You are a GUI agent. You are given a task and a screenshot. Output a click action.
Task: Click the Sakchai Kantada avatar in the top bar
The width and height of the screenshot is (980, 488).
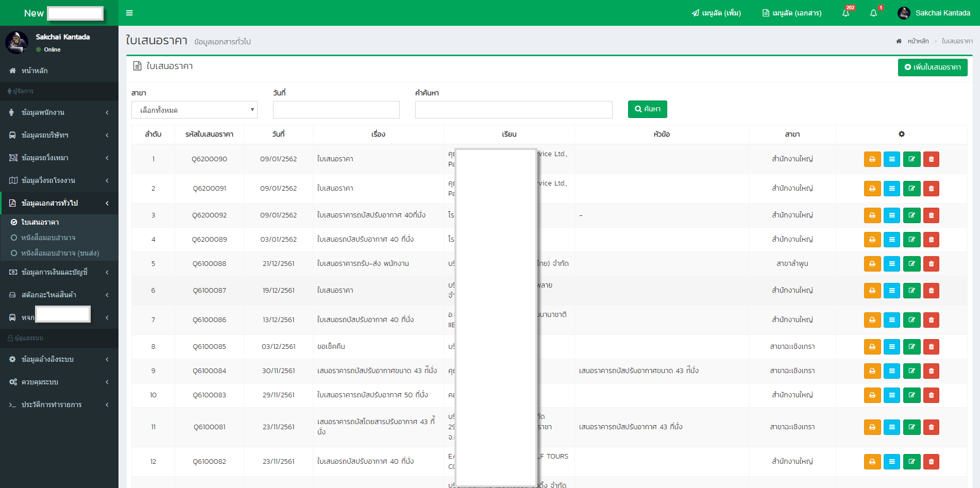(x=904, y=13)
